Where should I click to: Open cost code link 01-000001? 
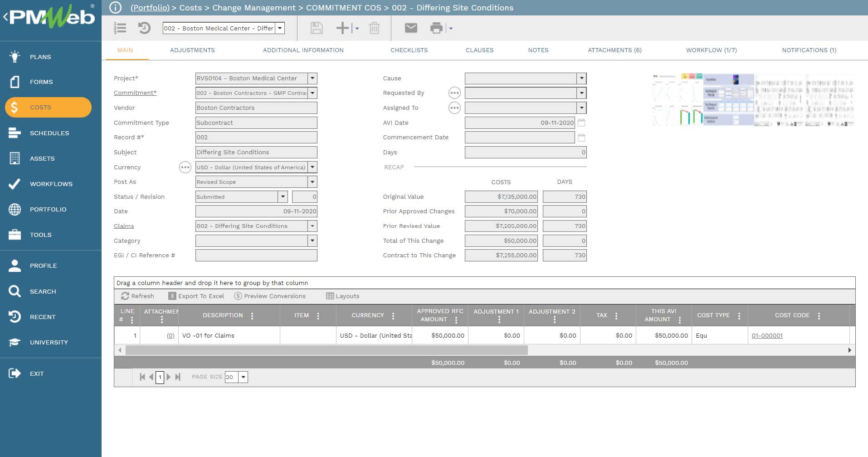(x=767, y=336)
